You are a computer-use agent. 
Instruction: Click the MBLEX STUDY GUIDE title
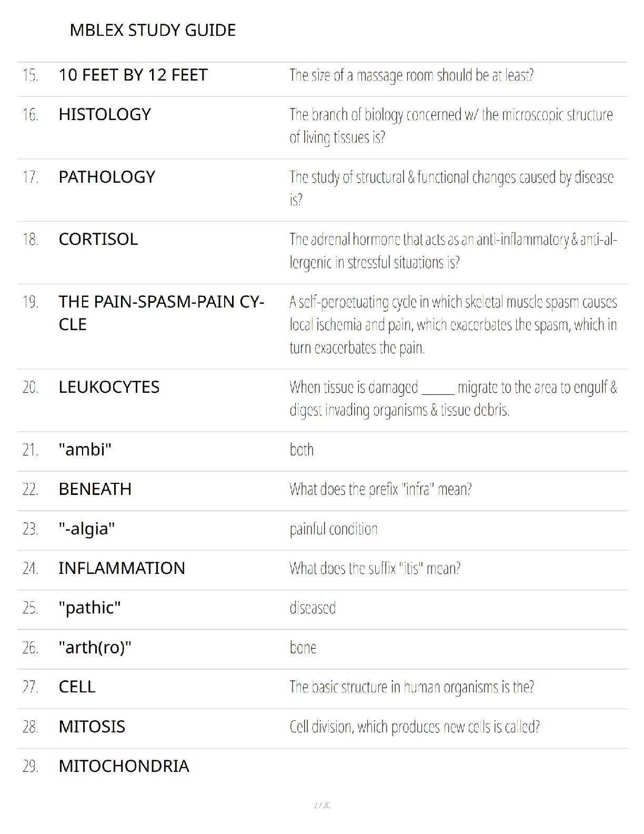[x=153, y=31]
